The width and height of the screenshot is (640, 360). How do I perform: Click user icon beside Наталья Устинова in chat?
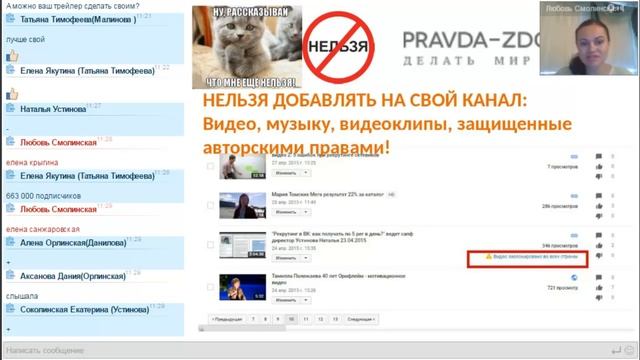tap(11, 108)
